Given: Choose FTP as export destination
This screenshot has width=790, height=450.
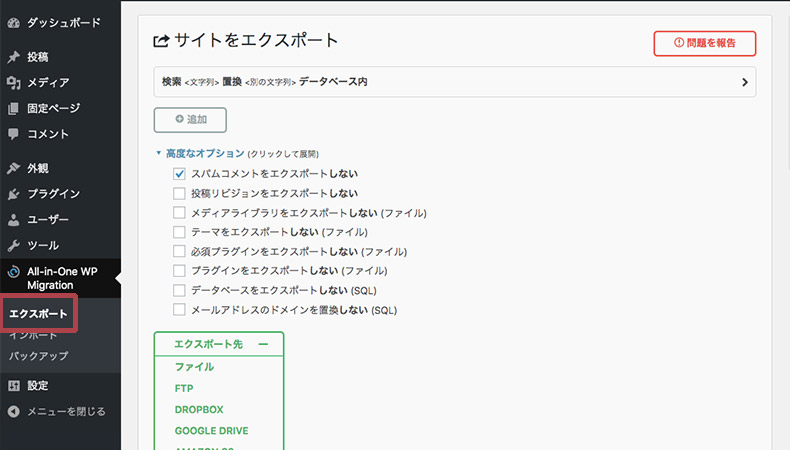Looking at the screenshot, I should coord(184,389).
